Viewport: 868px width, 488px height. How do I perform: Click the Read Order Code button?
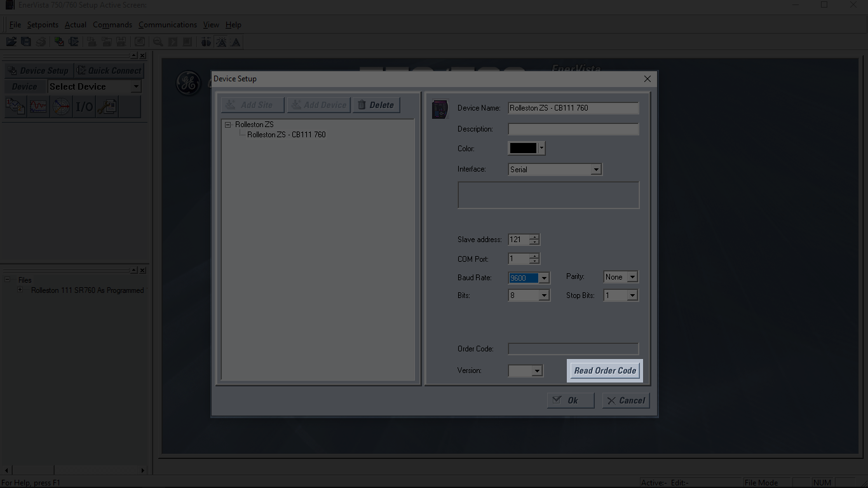click(605, 370)
